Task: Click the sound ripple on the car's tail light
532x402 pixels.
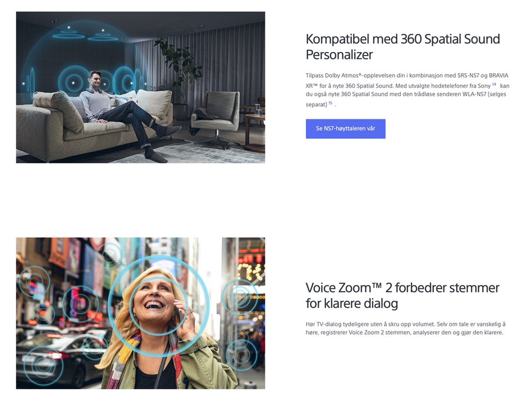Action: coord(43,365)
